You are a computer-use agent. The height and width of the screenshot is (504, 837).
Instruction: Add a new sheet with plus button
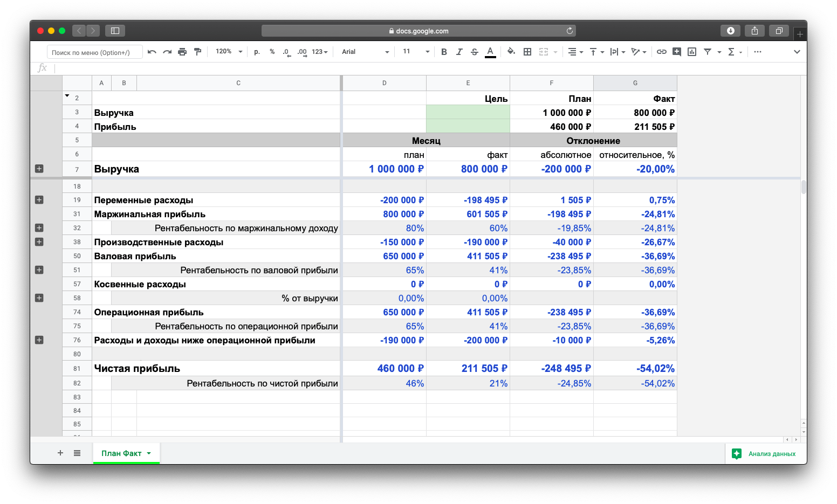(60, 453)
